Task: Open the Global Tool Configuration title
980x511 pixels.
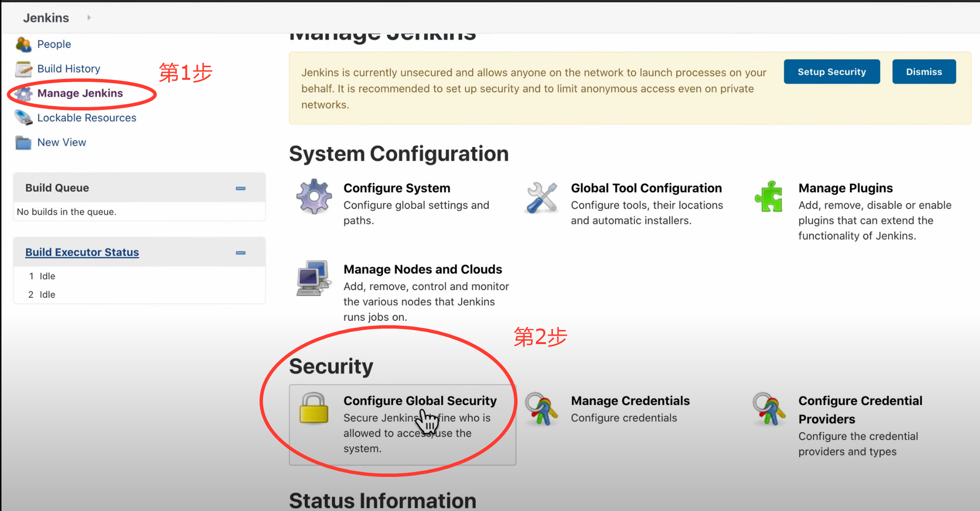Action: pyautogui.click(x=646, y=188)
